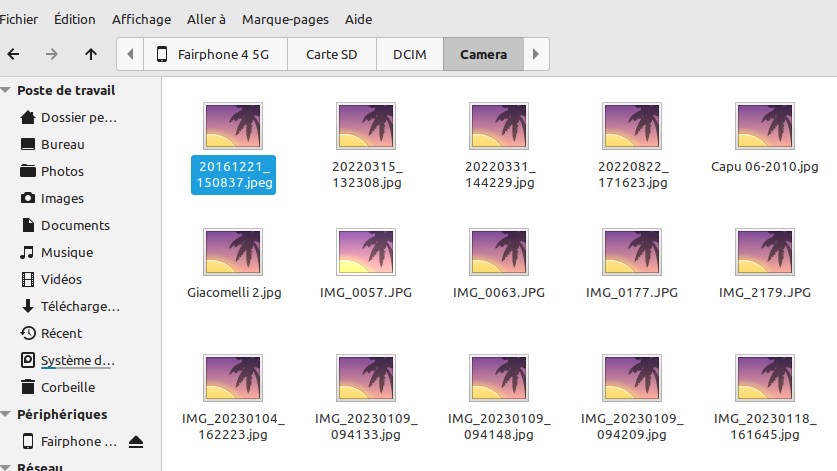Open the Aller à menu
Image resolution: width=837 pixels, height=471 pixels.
(x=206, y=19)
